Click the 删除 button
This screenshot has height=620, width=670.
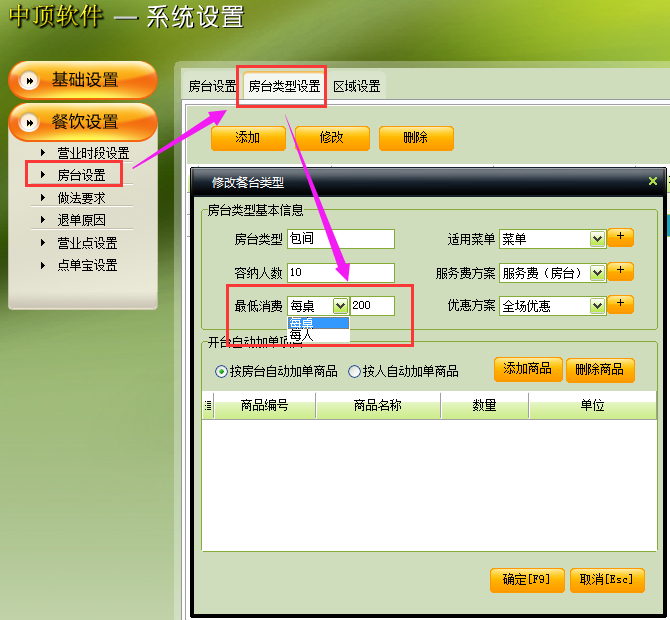[x=416, y=138]
